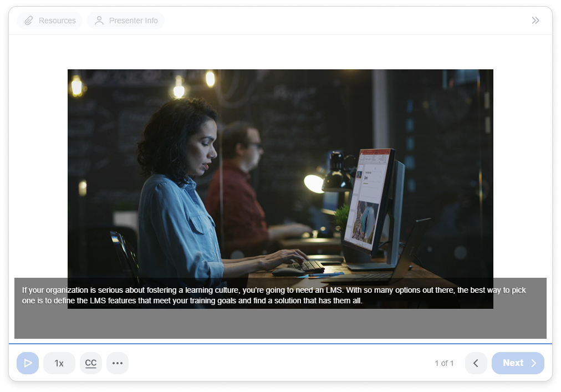The image size is (561, 392).
Task: Open the 1x playback speed selector
Action: click(59, 363)
